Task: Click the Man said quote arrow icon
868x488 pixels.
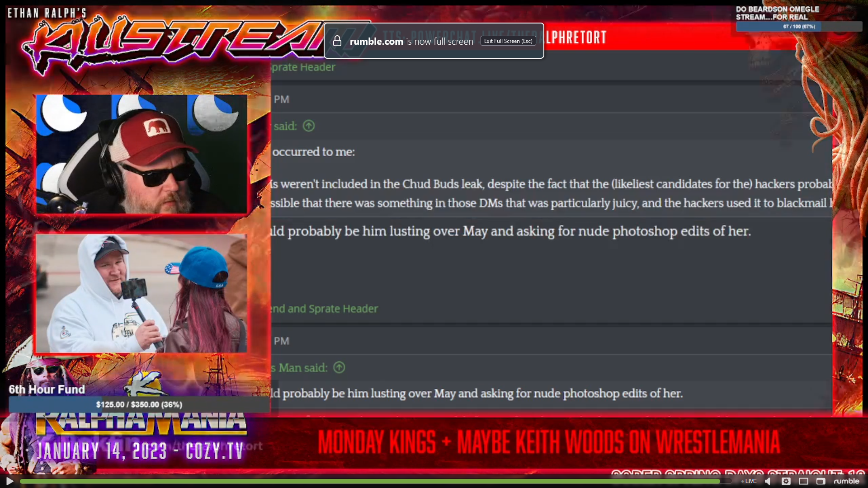Action: [x=339, y=368]
